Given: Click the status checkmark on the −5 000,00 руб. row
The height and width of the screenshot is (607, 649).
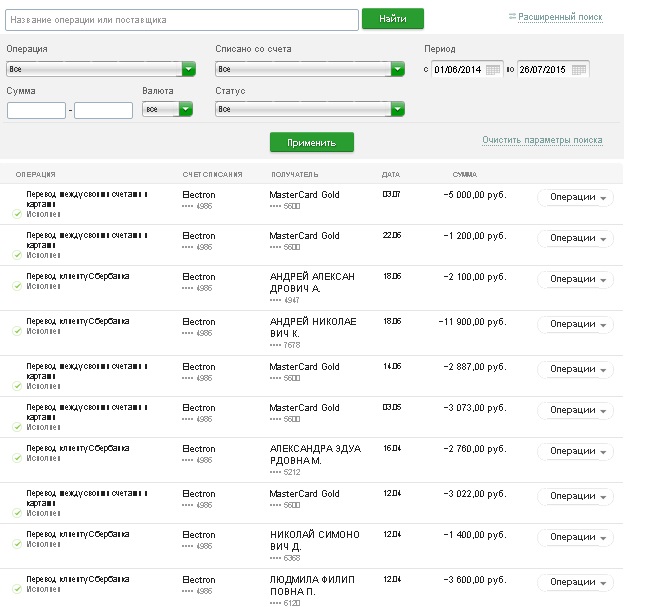Looking at the screenshot, I should (x=17, y=214).
